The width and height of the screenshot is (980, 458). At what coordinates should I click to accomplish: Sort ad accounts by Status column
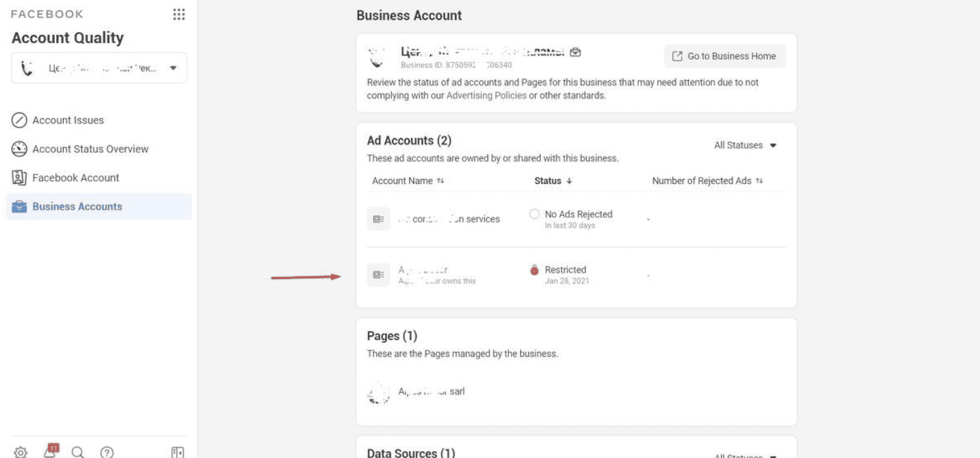pyautogui.click(x=553, y=181)
